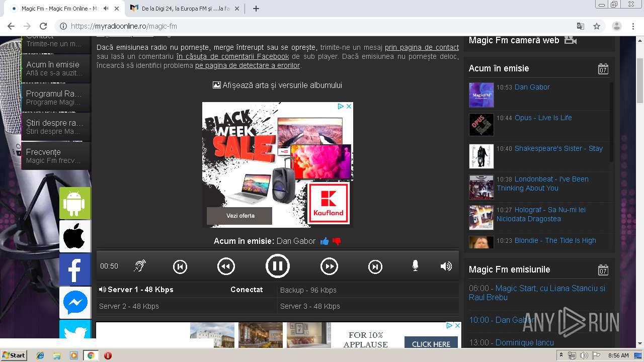Click the microphone icon in player
The height and width of the screenshot is (362, 644).
(x=415, y=266)
